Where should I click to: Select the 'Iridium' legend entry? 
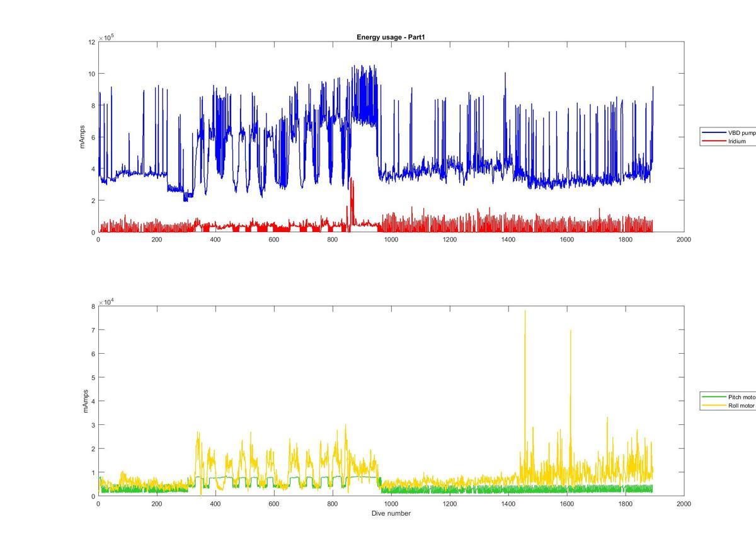click(736, 141)
